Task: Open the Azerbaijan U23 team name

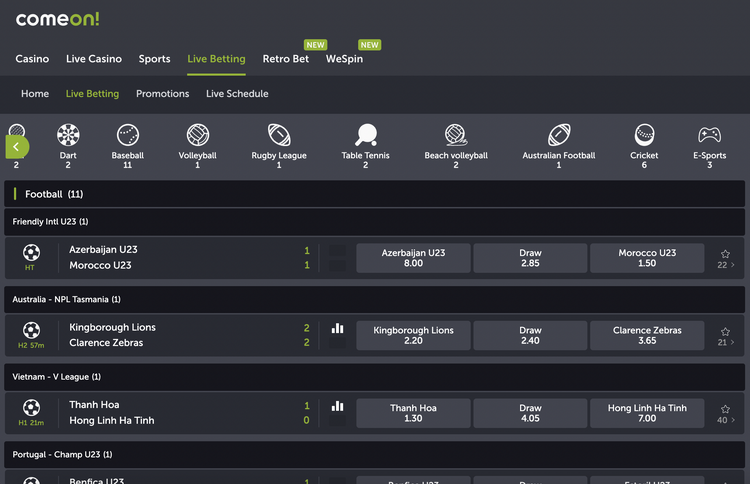Action: [103, 250]
